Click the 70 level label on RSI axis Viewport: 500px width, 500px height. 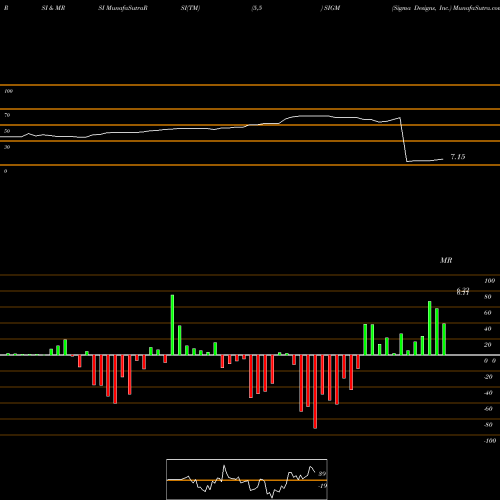(7, 115)
